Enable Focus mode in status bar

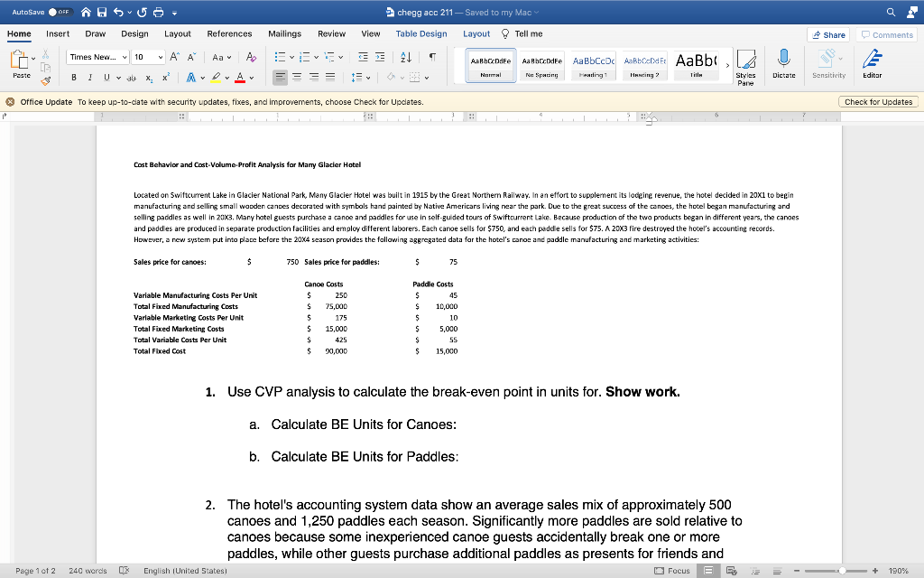672,571
